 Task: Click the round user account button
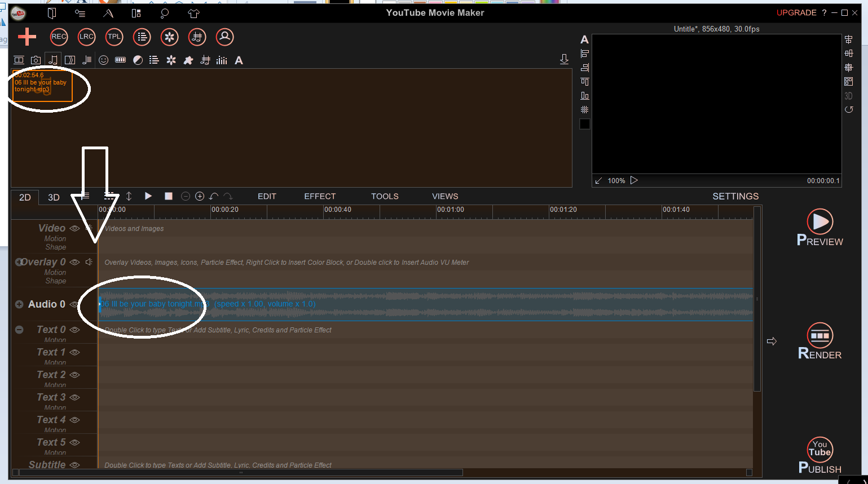point(224,37)
